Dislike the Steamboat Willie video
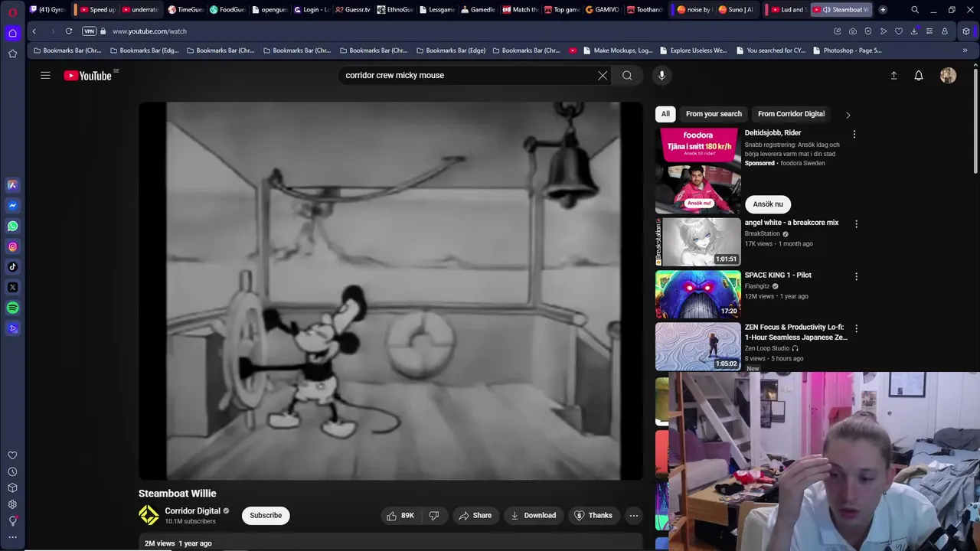 coord(433,515)
